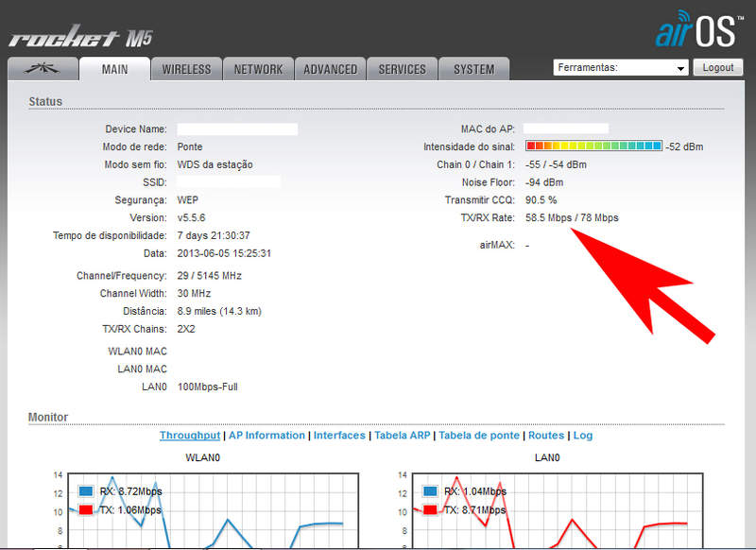Click the LAN0 throughput graph
This screenshot has height=550, width=756.
(558, 511)
